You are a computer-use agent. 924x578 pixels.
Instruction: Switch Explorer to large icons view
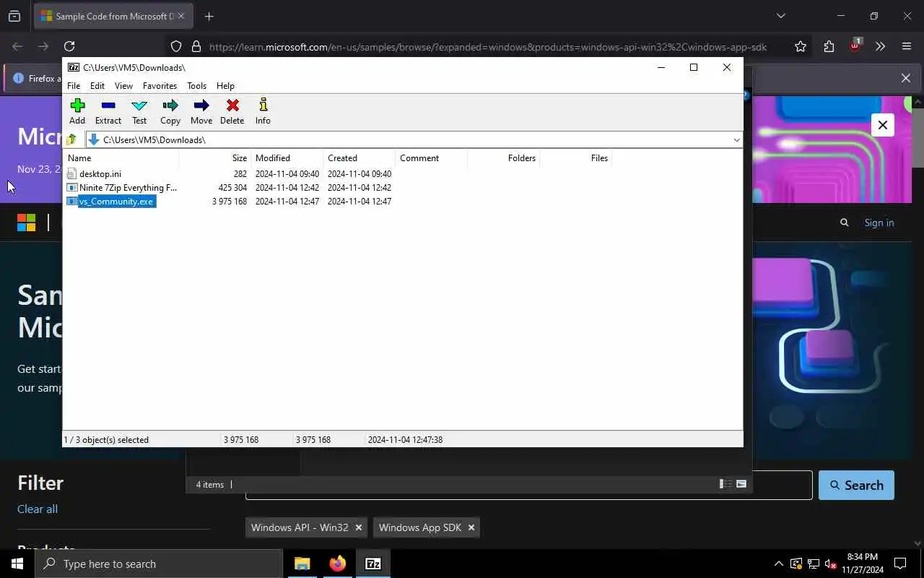point(741,484)
